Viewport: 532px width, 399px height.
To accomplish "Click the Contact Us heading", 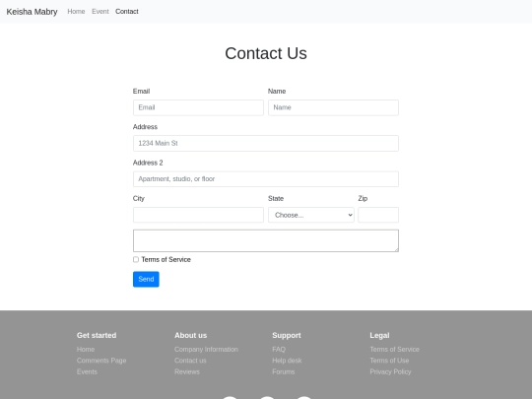I will tap(266, 53).
